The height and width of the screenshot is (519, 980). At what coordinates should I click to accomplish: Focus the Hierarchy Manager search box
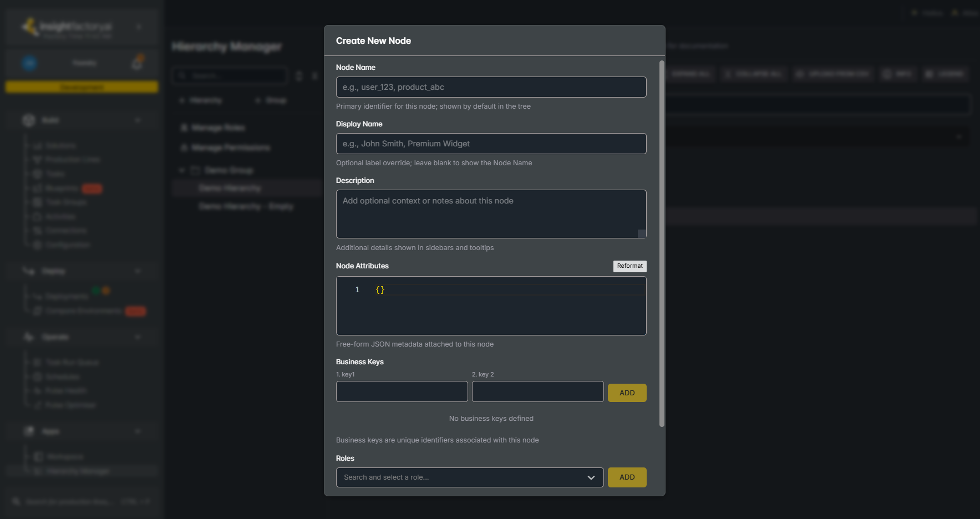(x=230, y=76)
